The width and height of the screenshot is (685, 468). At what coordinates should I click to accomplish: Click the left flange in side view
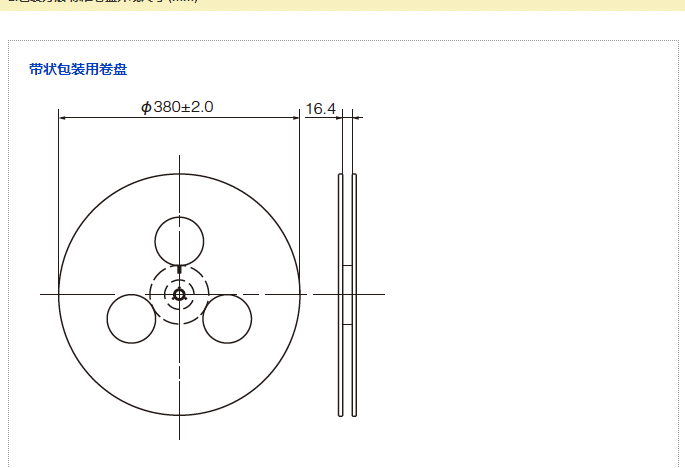340,295
